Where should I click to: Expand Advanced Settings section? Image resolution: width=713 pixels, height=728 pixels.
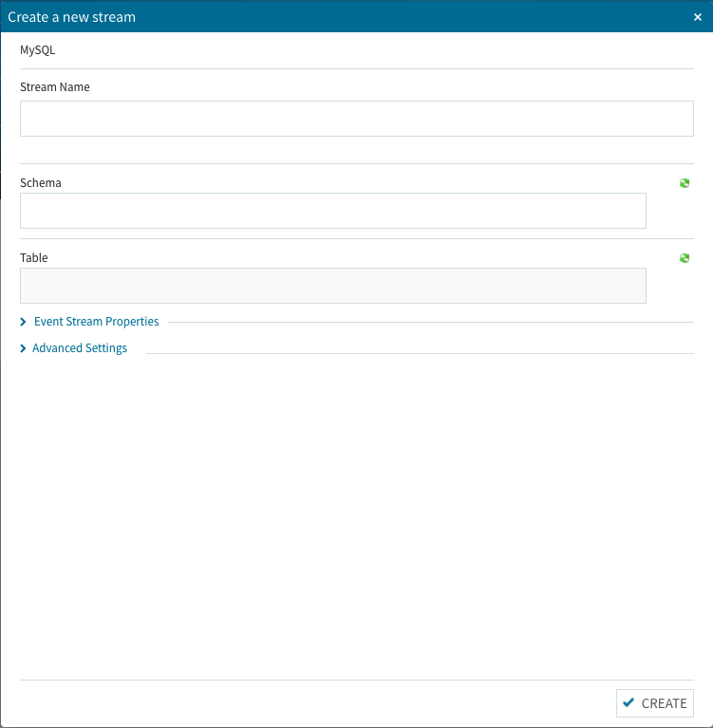coord(80,348)
